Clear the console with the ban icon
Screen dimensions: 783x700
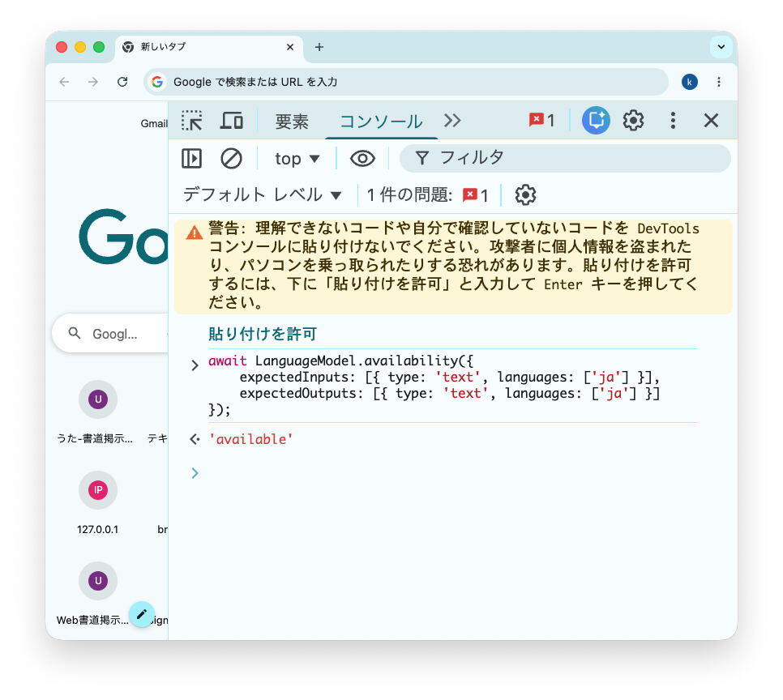231,159
